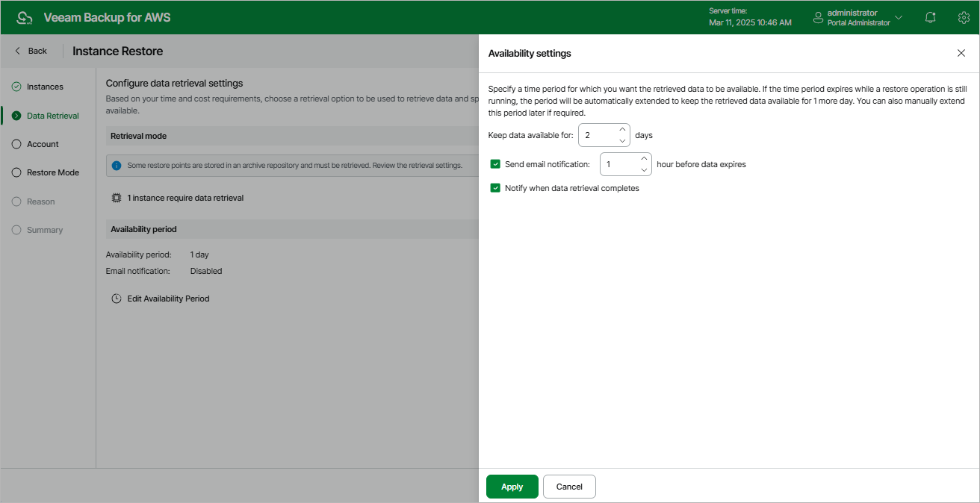
Task: Toggle Notify when data retrieval completes
Action: 495,188
